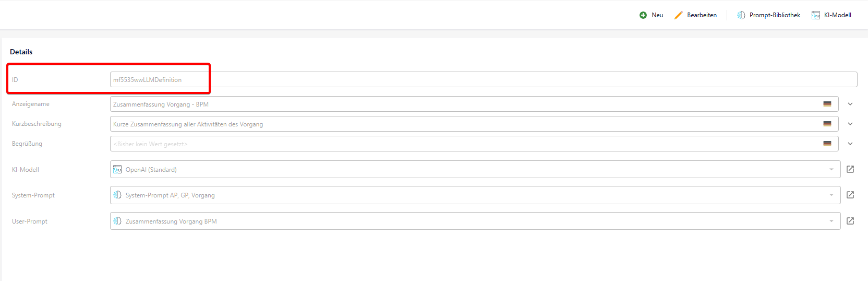
Task: Click German flag in Begrüßung field
Action: [827, 144]
